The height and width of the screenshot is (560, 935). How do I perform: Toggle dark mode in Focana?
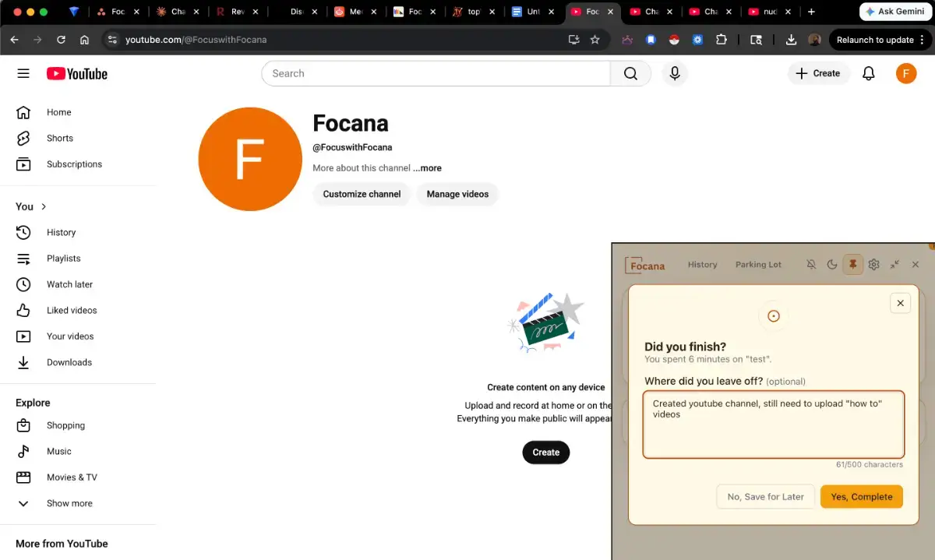coord(831,264)
